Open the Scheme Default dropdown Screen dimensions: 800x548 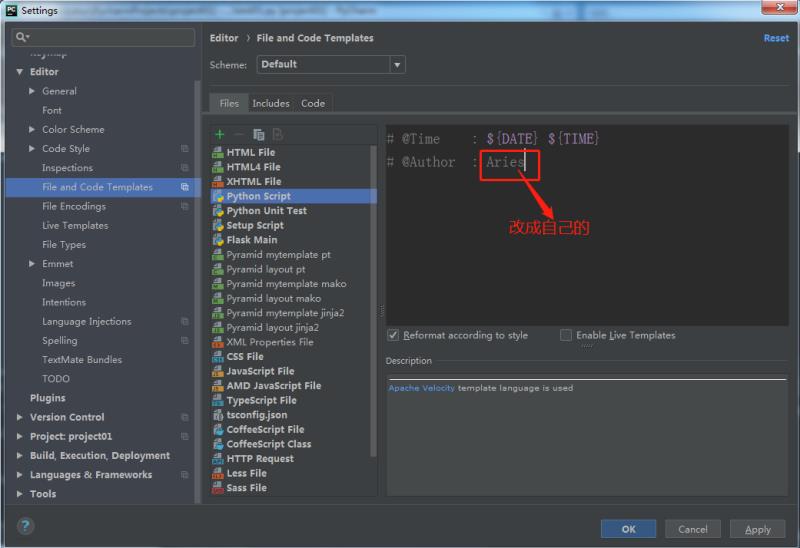point(331,64)
